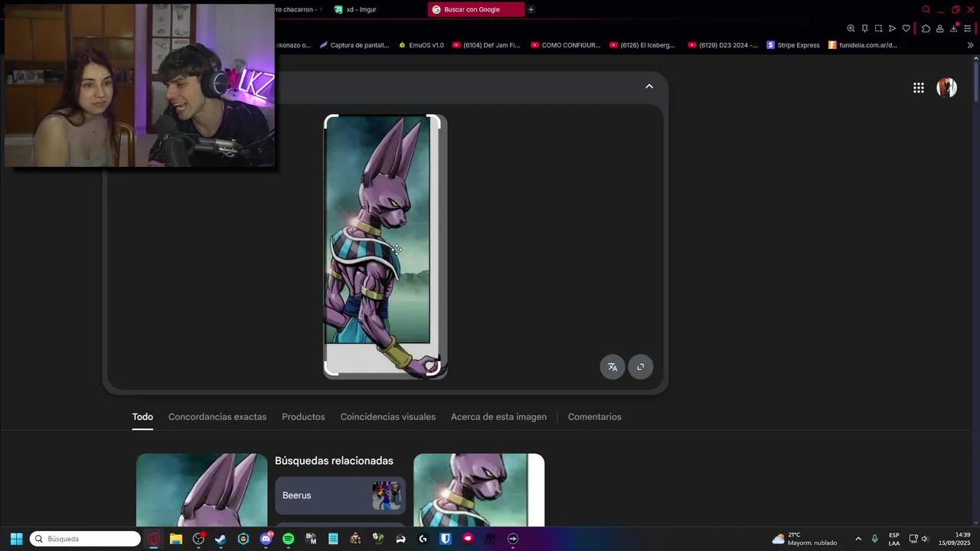Open the browser extensions cube icon
Image resolution: width=980 pixels, height=551 pixels.
click(926, 28)
